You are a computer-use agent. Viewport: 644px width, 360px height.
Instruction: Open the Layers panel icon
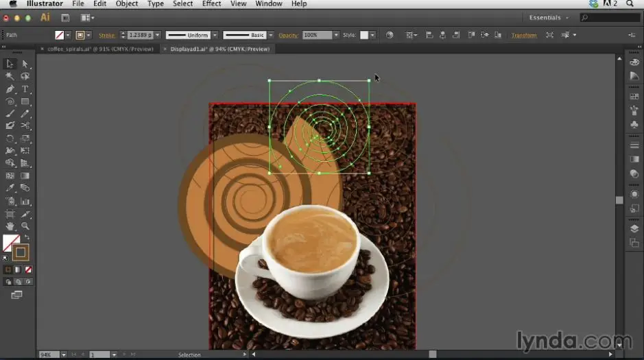(634, 228)
